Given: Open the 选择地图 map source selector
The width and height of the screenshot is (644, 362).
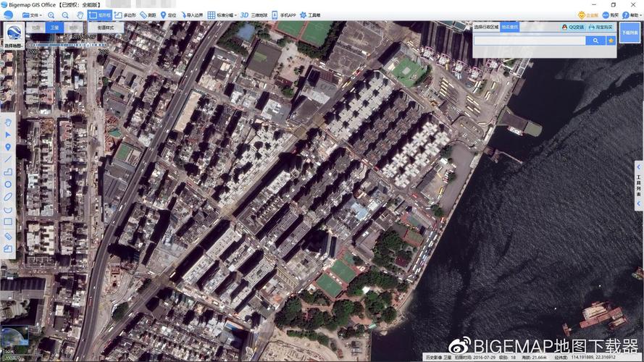Looking at the screenshot, I should tap(14, 35).
